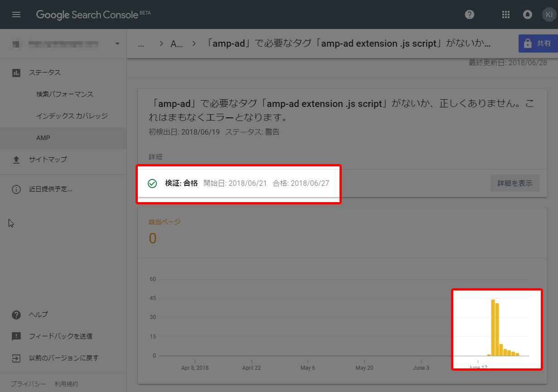The height and width of the screenshot is (392, 558).
Task: Open the notifications bell
Action: click(x=527, y=15)
